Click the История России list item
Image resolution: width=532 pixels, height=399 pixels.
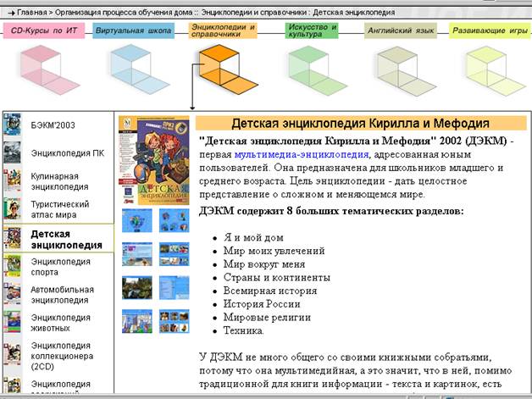[262, 304]
